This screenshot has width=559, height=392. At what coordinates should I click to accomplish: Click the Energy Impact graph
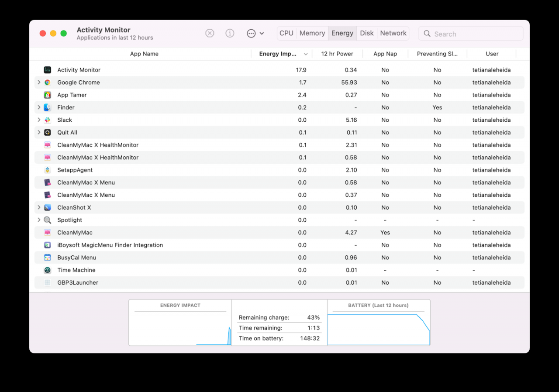pos(180,323)
